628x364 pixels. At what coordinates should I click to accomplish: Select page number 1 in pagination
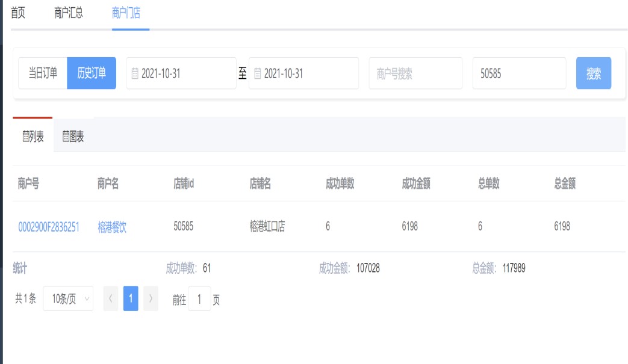131,298
